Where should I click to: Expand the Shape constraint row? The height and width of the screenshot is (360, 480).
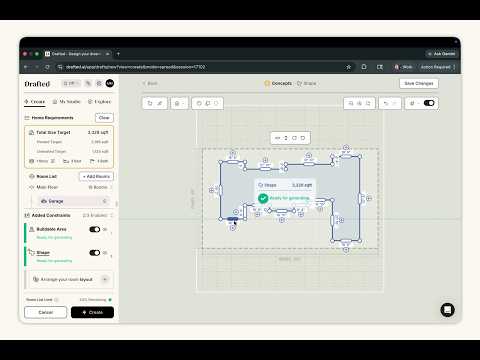point(111,256)
